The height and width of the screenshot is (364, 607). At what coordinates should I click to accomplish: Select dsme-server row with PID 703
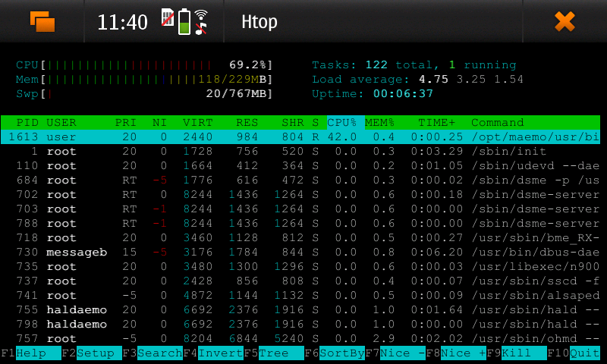click(x=300, y=209)
